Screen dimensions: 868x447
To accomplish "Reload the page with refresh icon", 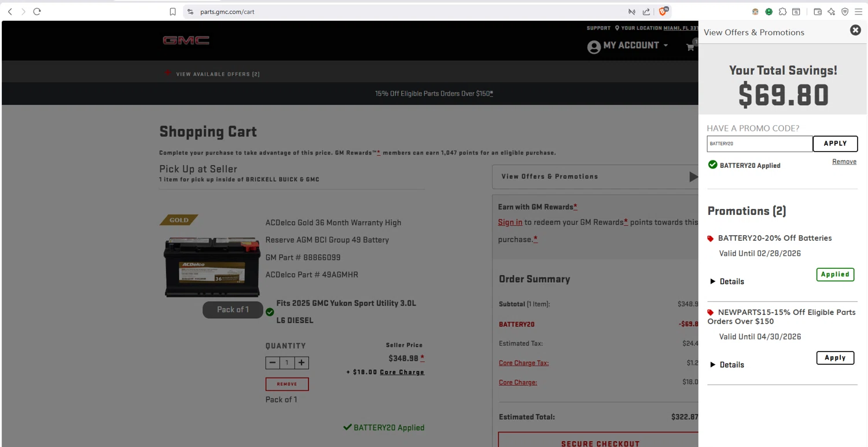I will tap(37, 12).
